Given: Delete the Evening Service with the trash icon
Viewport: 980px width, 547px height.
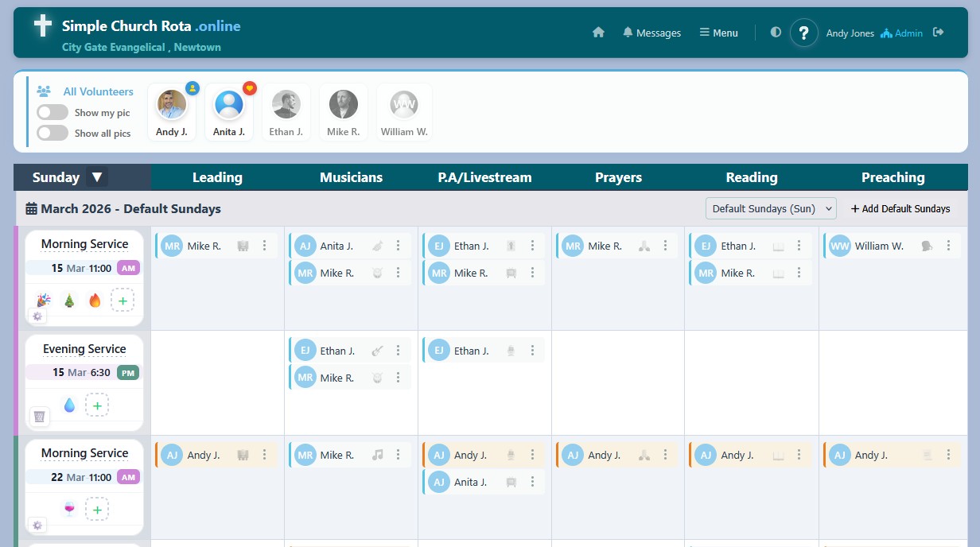Looking at the screenshot, I should point(40,416).
